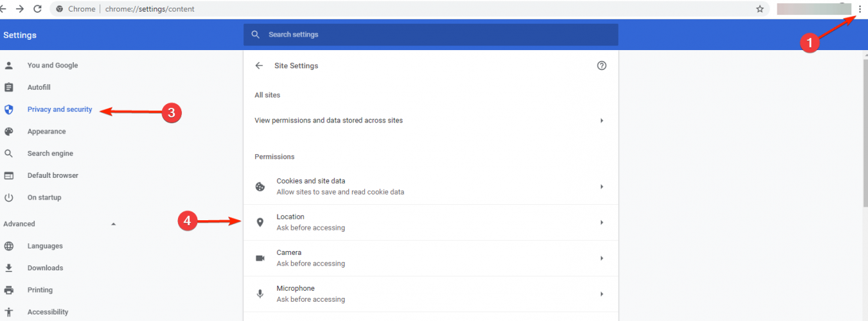The height and width of the screenshot is (321, 868).
Task: Open Chrome's three-dot menu
Action: 860,9
